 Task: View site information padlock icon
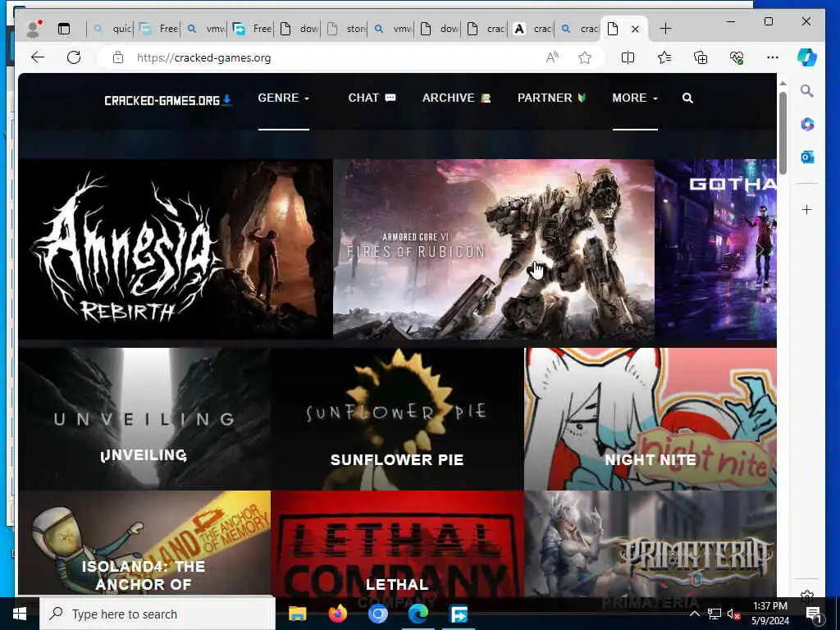tap(118, 57)
